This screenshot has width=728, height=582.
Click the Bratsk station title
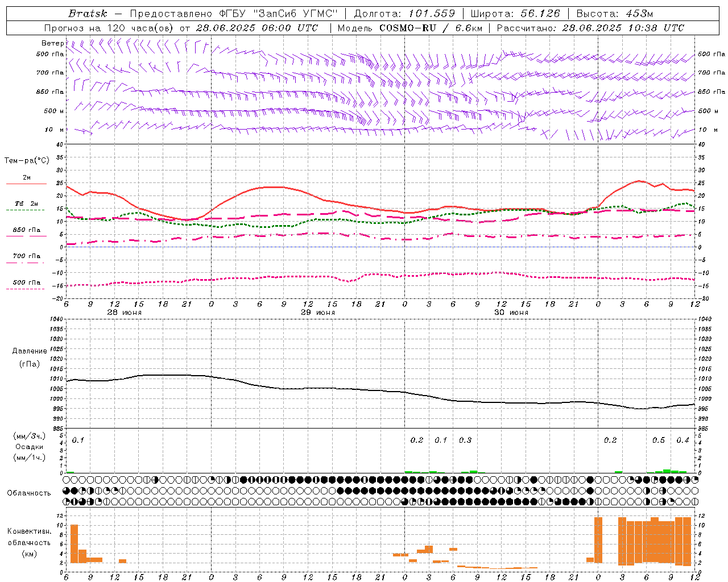[x=88, y=14]
